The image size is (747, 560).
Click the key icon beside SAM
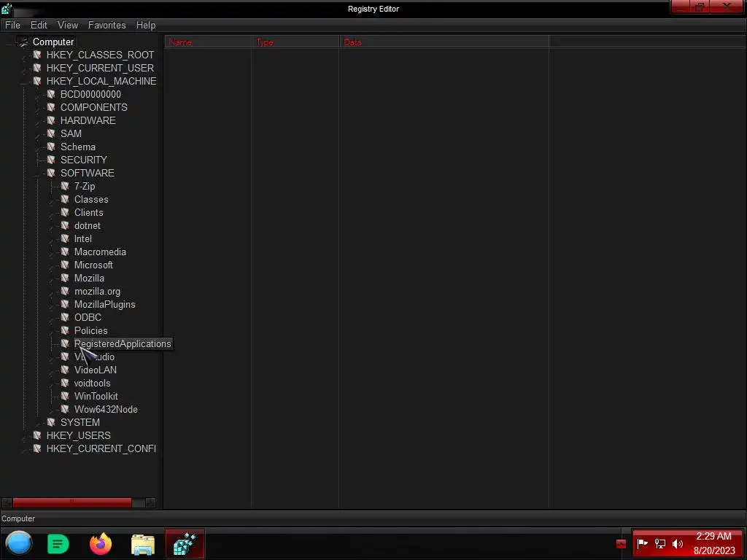click(51, 133)
